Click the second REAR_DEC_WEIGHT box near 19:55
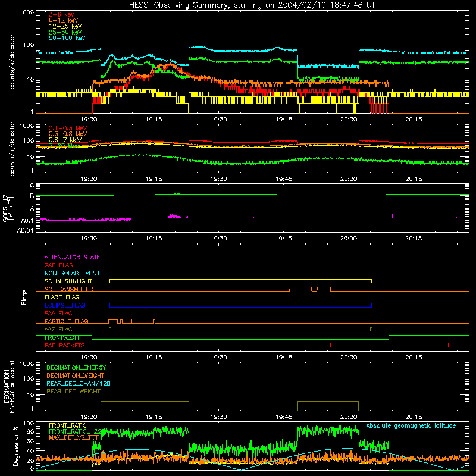 (x=328, y=406)
